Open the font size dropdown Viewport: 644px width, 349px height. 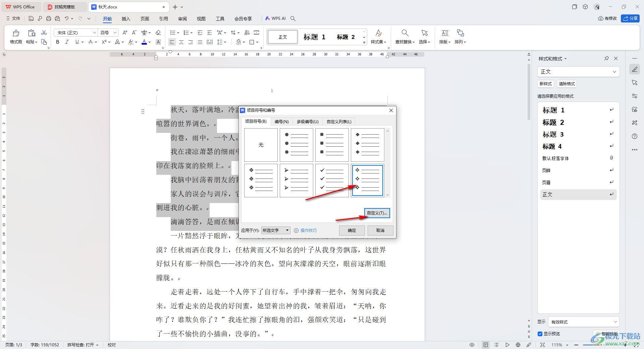pos(115,33)
